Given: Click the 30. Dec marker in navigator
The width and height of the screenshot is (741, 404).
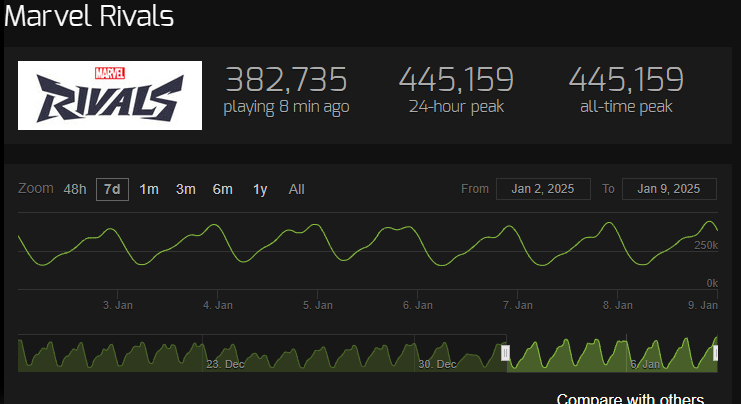Looking at the screenshot, I should (x=437, y=364).
